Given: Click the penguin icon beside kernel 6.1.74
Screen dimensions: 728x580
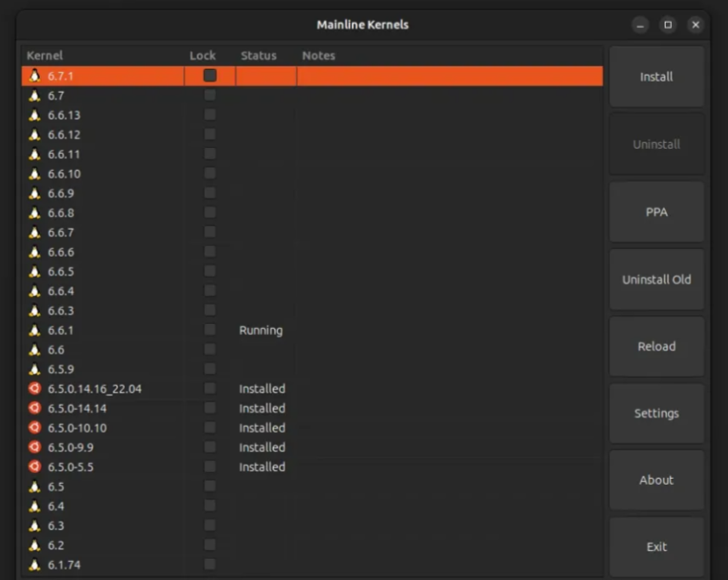Looking at the screenshot, I should coord(34,565).
